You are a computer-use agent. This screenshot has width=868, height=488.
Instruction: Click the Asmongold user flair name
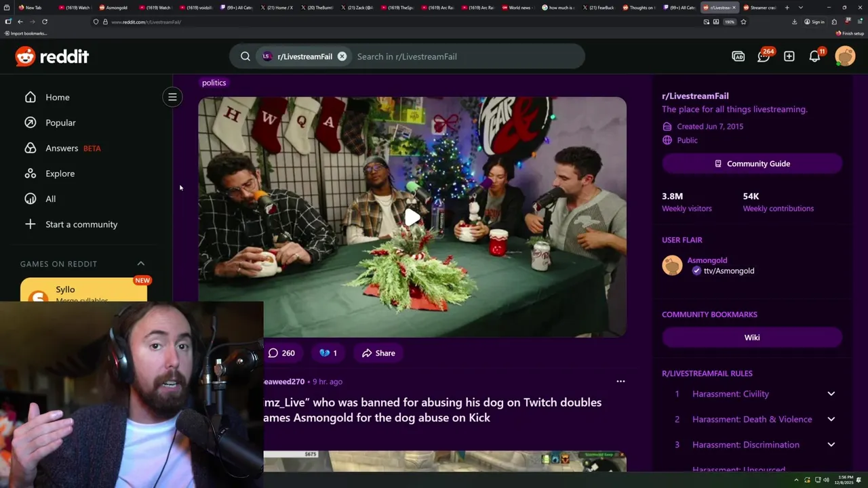[x=707, y=260]
